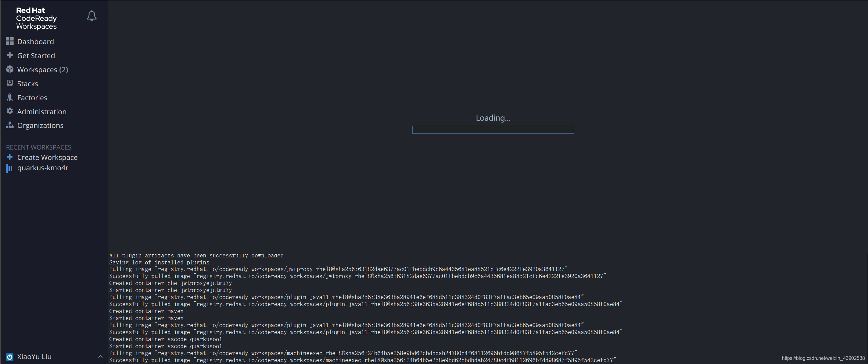This screenshot has height=364, width=868.
Task: Open the Factories section
Action: point(32,97)
